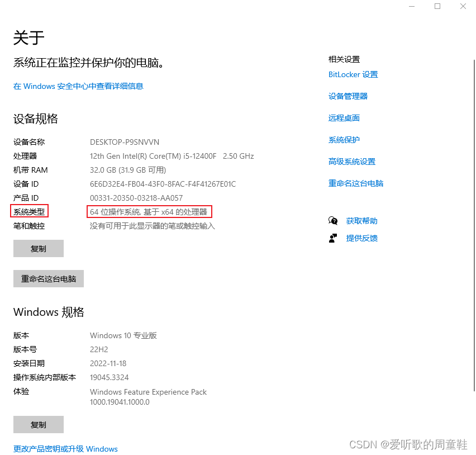
Task: Click the 机带 RAM label
Action: 30,170
